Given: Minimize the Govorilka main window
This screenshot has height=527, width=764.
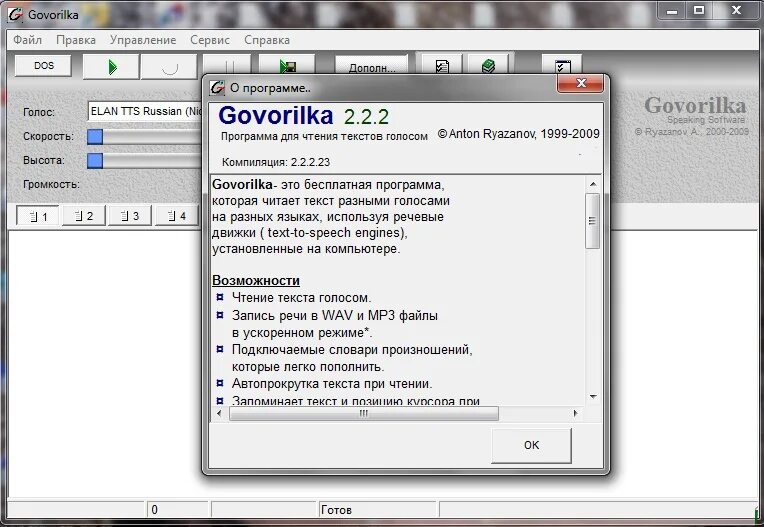Looking at the screenshot, I should 672,11.
